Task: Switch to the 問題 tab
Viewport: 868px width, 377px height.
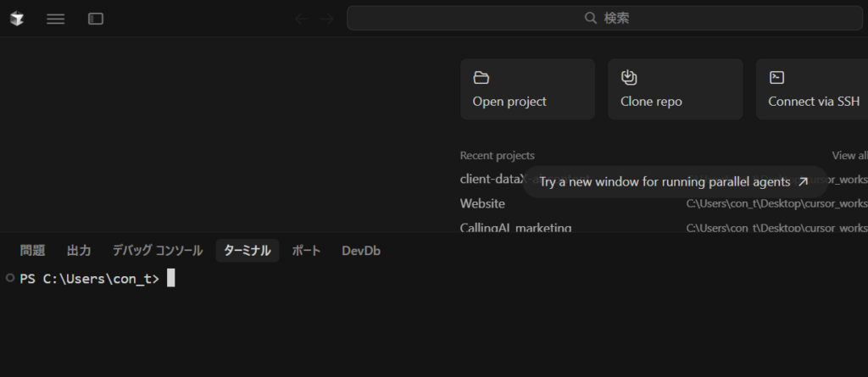Action: [32, 251]
